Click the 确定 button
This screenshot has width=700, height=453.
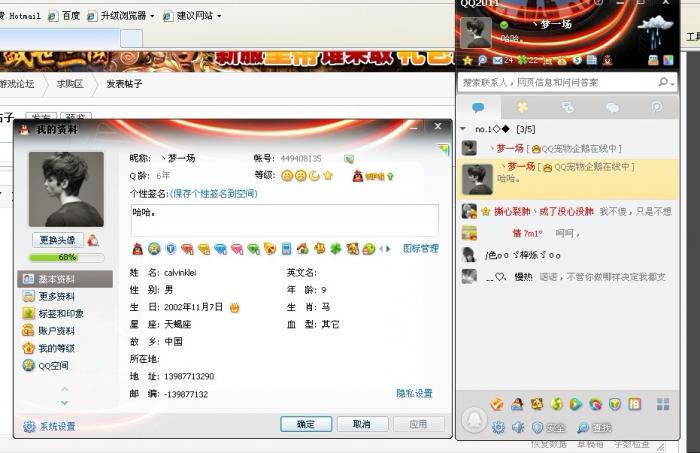pyautogui.click(x=306, y=424)
